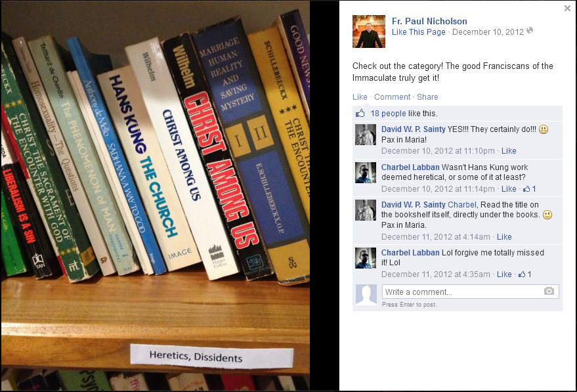
Task: Like the post below the caption
Action: coord(360,97)
